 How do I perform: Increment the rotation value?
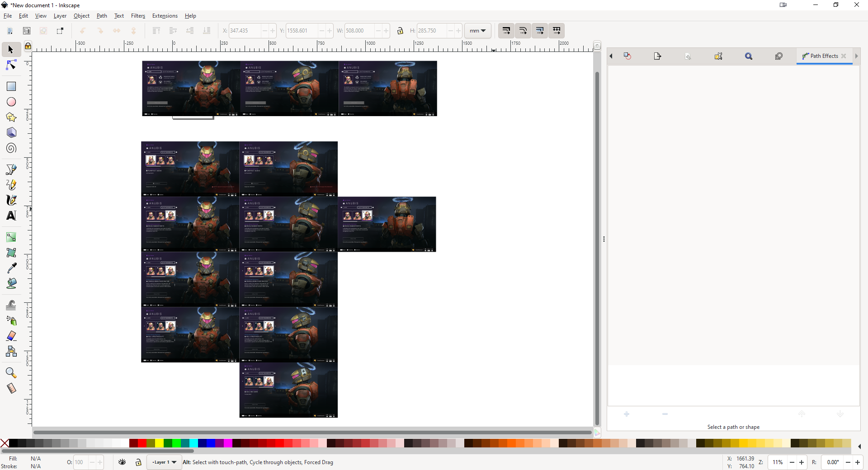[x=858, y=462]
